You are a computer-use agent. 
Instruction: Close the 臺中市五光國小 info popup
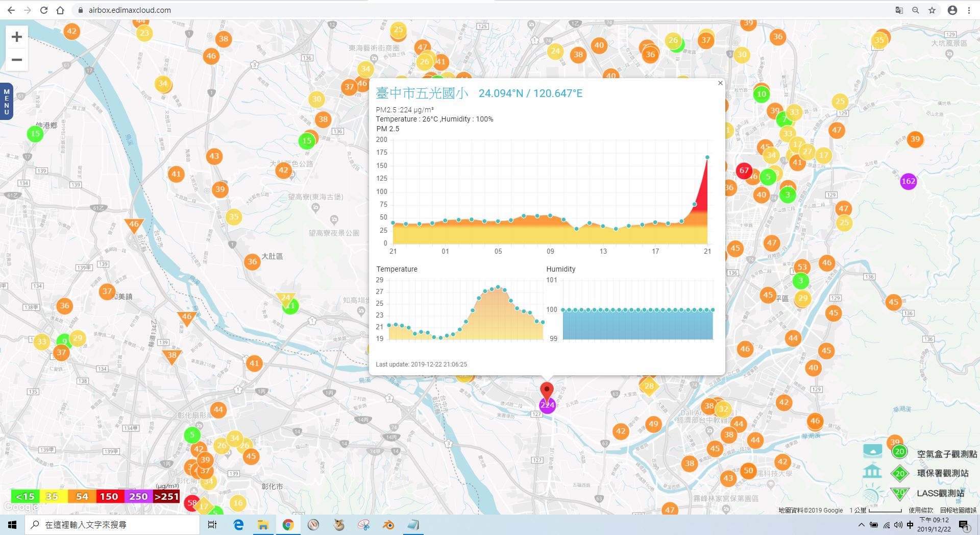point(720,83)
